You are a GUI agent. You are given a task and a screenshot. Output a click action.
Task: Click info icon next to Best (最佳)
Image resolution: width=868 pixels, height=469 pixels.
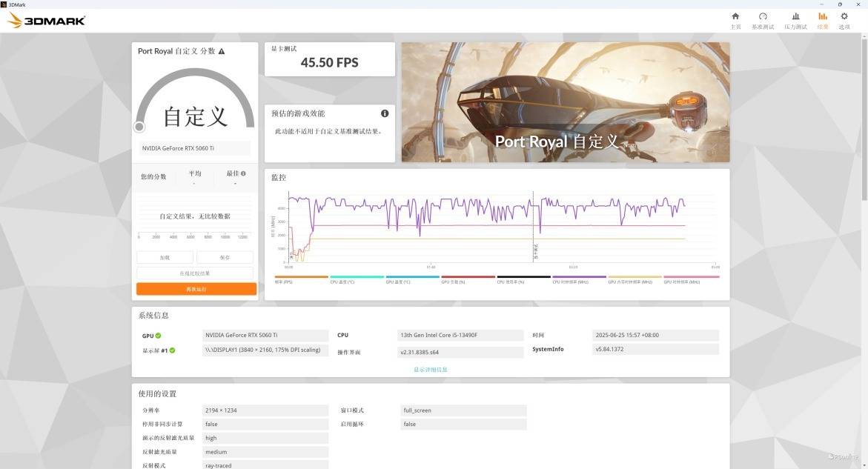click(243, 173)
